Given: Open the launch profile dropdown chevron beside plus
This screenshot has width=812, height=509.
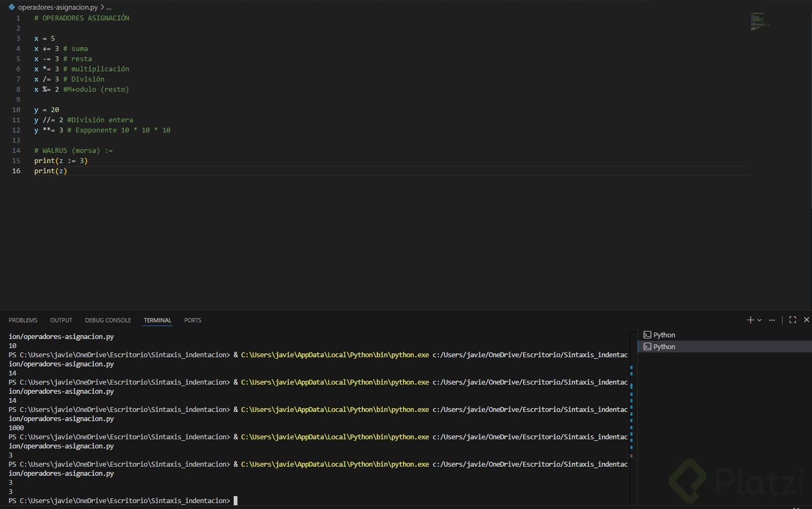Looking at the screenshot, I should coord(759,320).
